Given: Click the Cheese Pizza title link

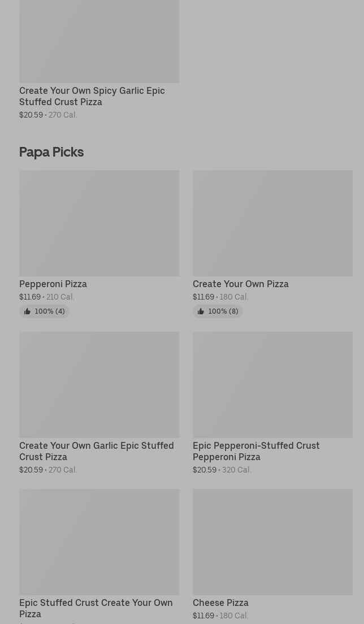Looking at the screenshot, I should pyautogui.click(x=220, y=603).
